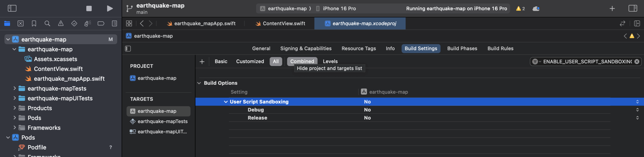Viewport: 644px width, 157px height.
Task: Show Customized build settings
Action: [250, 61]
